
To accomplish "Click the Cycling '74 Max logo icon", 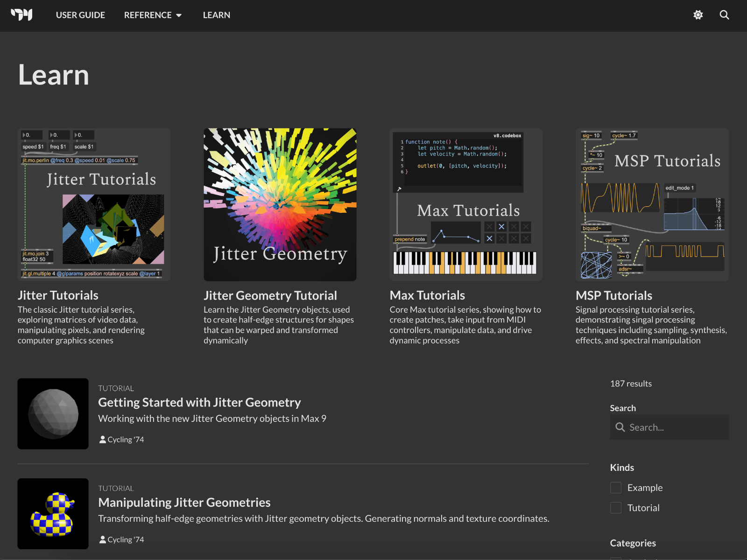I will 21,15.
